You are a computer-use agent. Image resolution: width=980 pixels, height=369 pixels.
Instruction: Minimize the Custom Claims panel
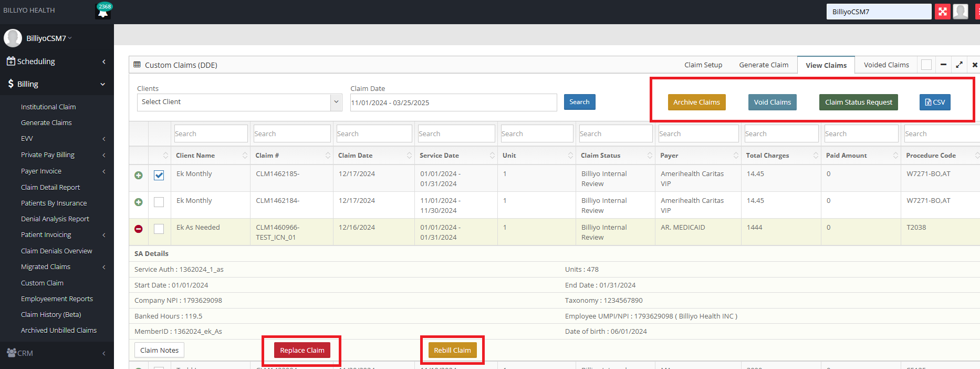point(943,65)
